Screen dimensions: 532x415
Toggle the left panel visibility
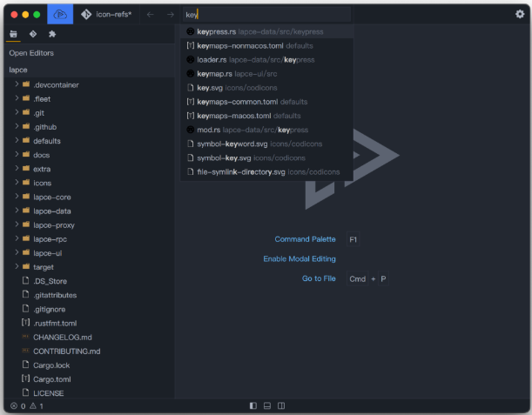tap(253, 405)
